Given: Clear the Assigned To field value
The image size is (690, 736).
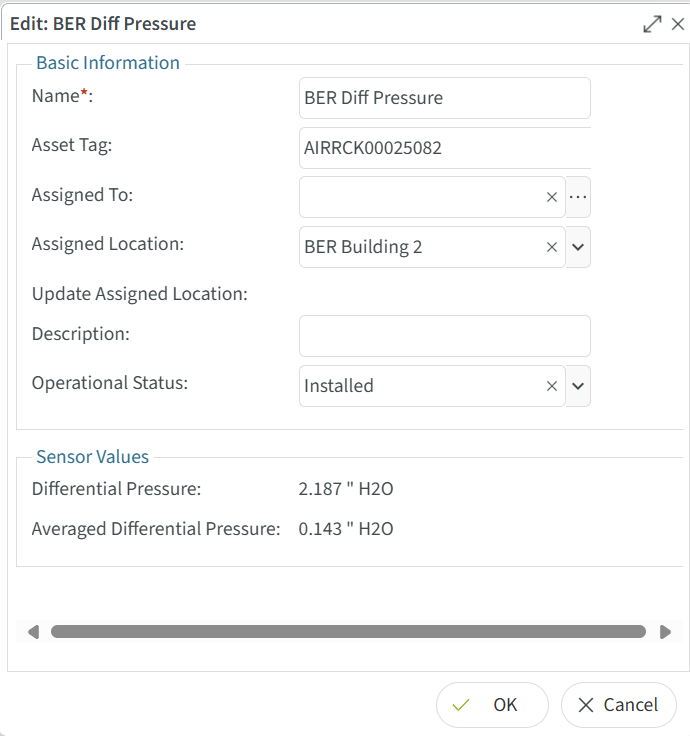Looking at the screenshot, I should 551,198.
